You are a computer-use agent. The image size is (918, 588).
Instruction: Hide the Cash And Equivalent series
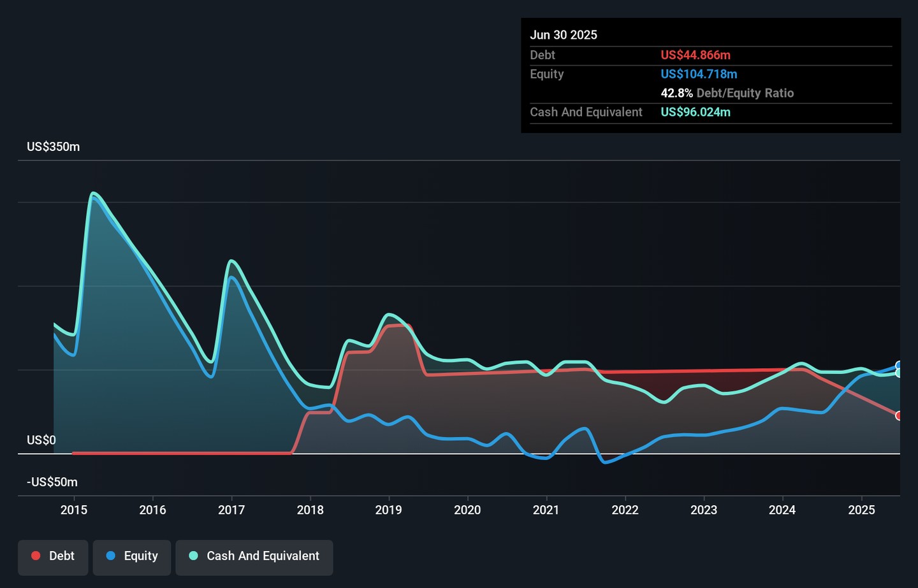pos(254,556)
